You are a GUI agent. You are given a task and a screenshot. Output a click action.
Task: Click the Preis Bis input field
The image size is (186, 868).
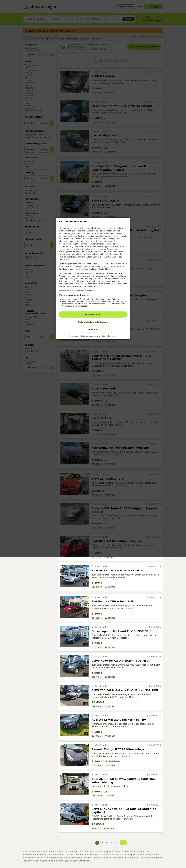click(x=44, y=337)
